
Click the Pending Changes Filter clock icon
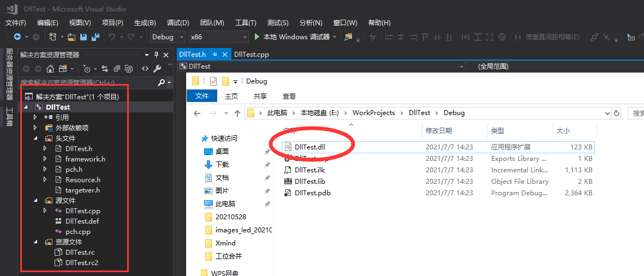point(87,69)
